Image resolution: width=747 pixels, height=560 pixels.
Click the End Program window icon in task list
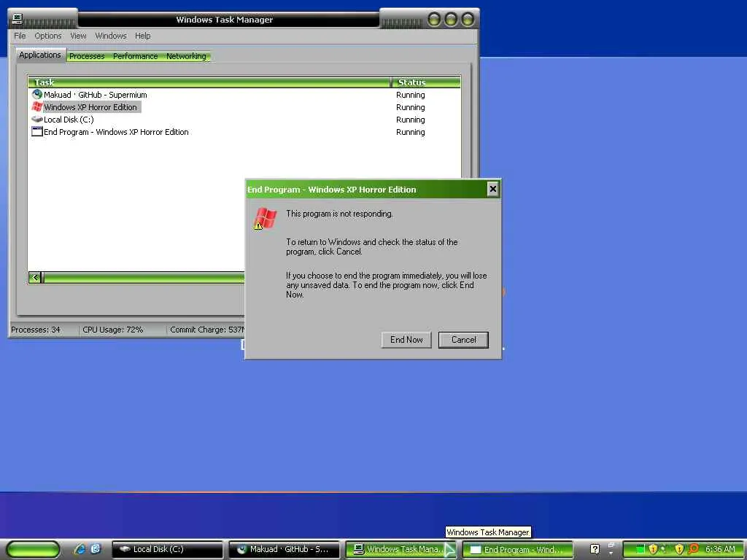[x=36, y=131]
